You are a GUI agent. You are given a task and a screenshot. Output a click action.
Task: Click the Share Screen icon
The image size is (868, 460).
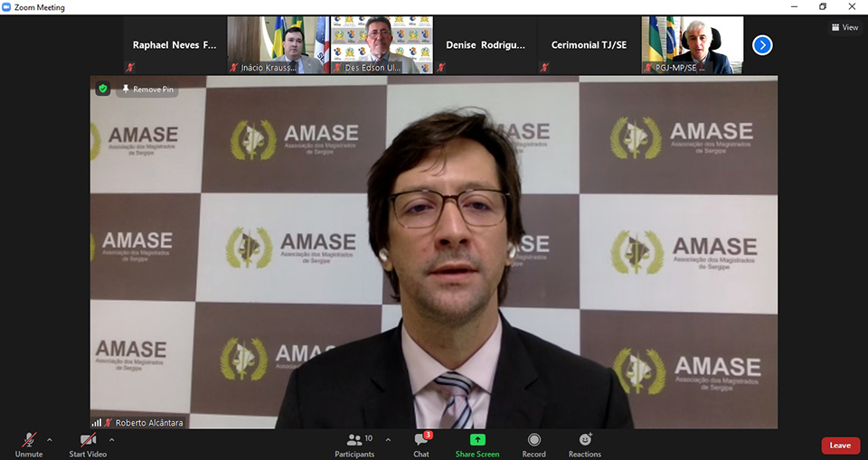pyautogui.click(x=477, y=440)
